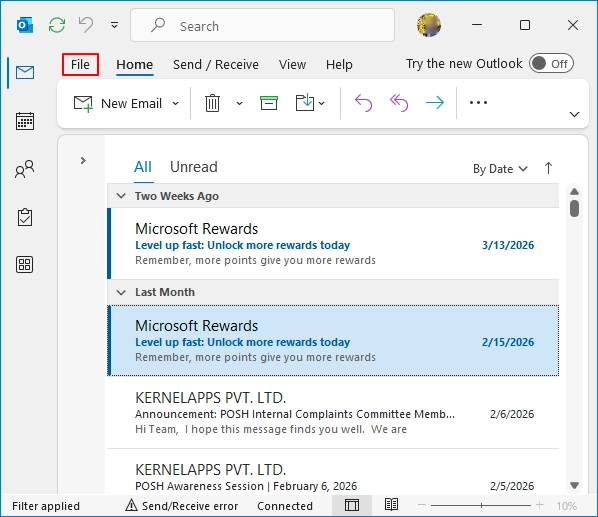The image size is (598, 517).
Task: Open the Customize Quick Access Toolbar dropdown
Action: coord(114,26)
